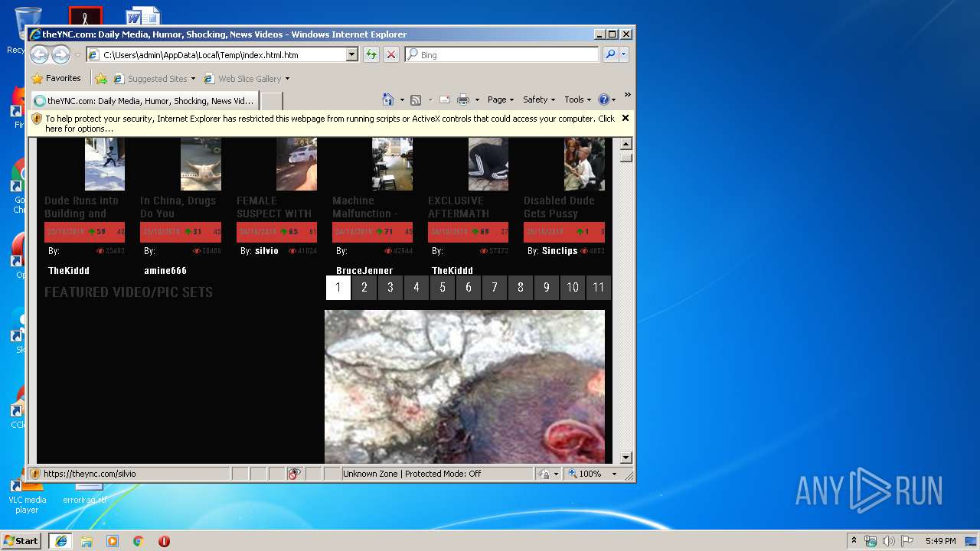This screenshot has height=551, width=980.
Task: Click the red Stop loading icon
Action: point(391,54)
